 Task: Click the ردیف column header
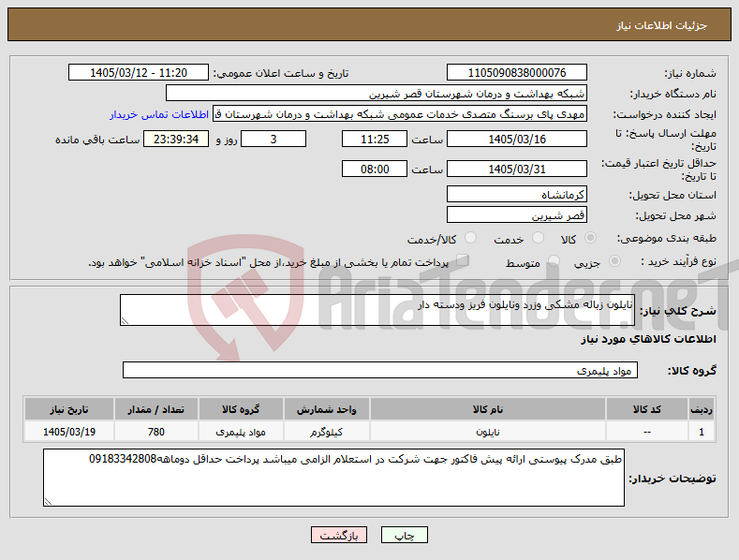pyautogui.click(x=702, y=409)
